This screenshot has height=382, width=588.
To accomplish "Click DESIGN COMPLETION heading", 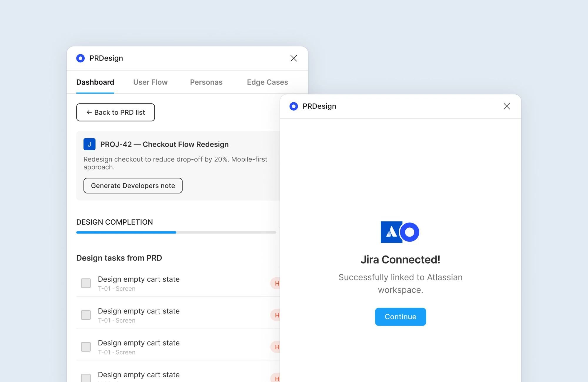I will point(114,222).
